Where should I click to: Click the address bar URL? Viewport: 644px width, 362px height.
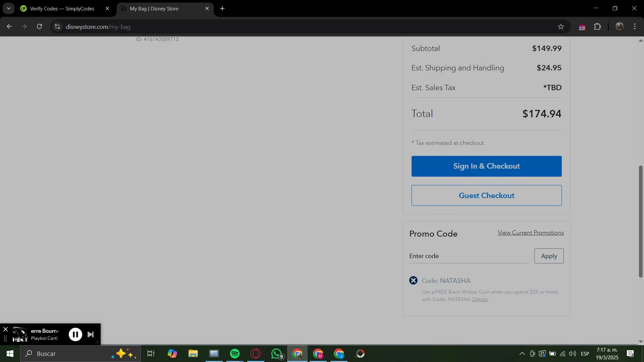click(98, 27)
